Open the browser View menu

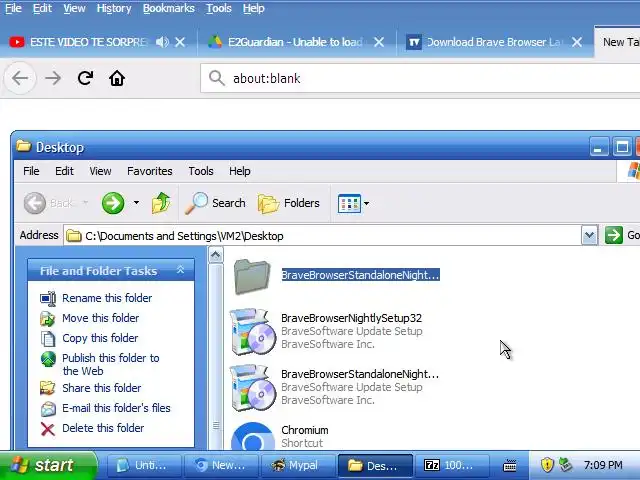point(74,8)
